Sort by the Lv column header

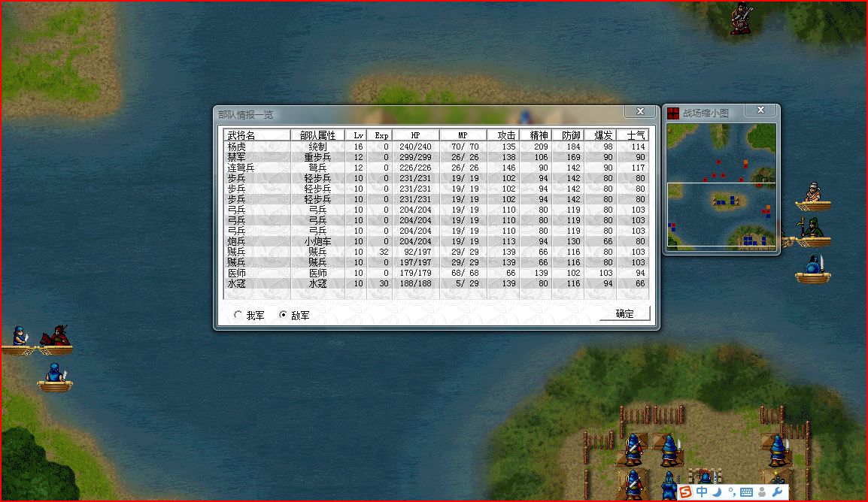point(356,135)
